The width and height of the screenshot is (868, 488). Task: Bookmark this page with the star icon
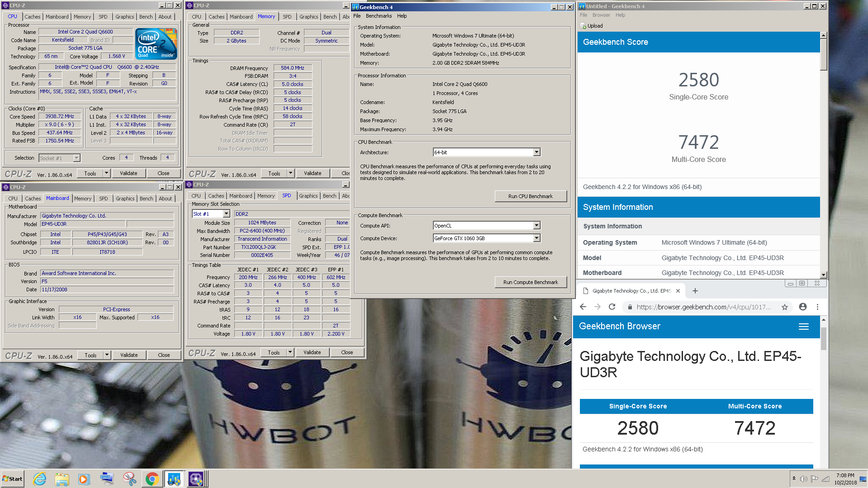click(785, 307)
